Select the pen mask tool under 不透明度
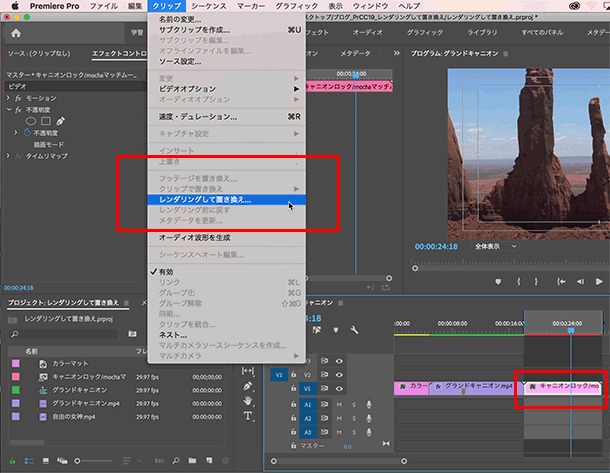This screenshot has height=473, width=610. point(60,121)
